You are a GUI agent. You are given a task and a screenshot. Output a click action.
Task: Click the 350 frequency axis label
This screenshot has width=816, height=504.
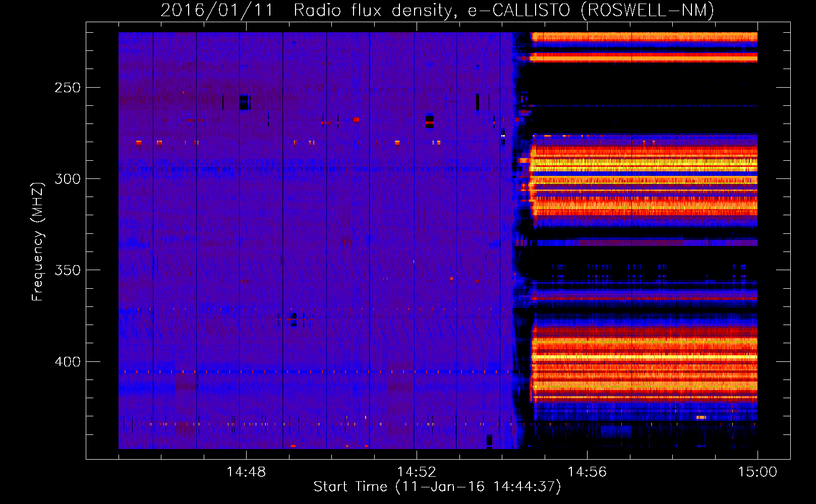pyautogui.click(x=68, y=270)
